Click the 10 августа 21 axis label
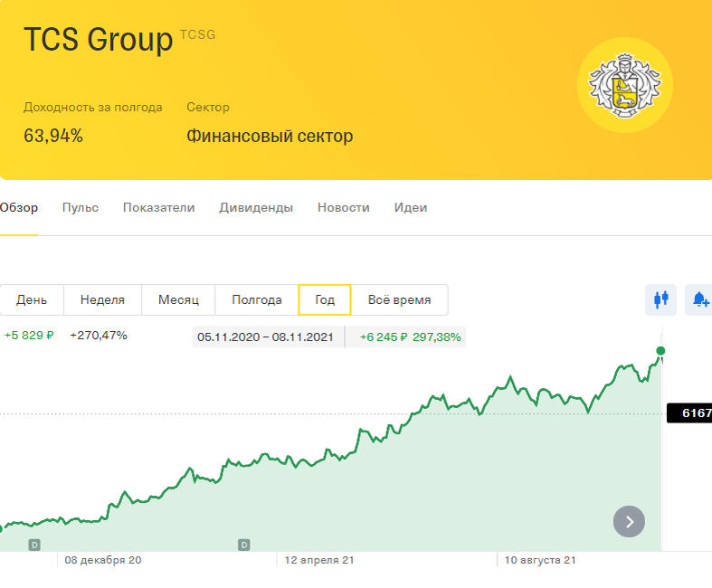Screen dimensions: 712x588 click(540, 560)
